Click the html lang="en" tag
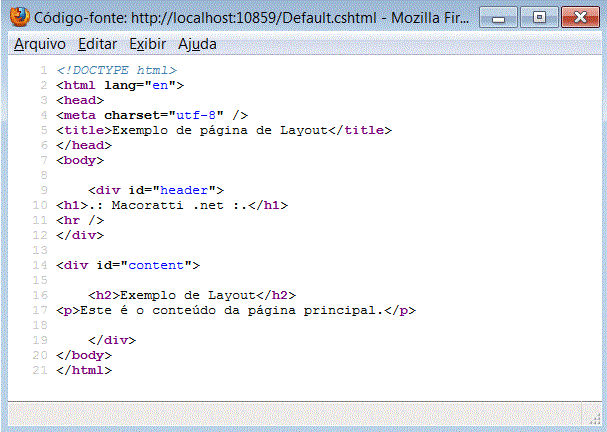The width and height of the screenshot is (607, 432). 120,85
